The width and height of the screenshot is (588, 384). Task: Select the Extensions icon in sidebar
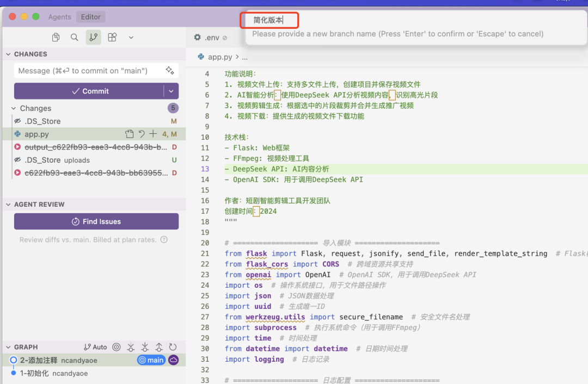[112, 38]
